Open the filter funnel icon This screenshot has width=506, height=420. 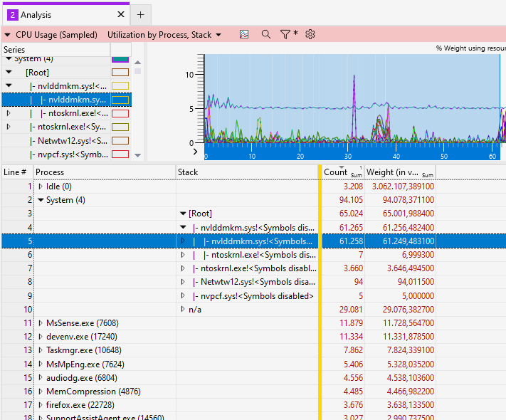click(285, 34)
